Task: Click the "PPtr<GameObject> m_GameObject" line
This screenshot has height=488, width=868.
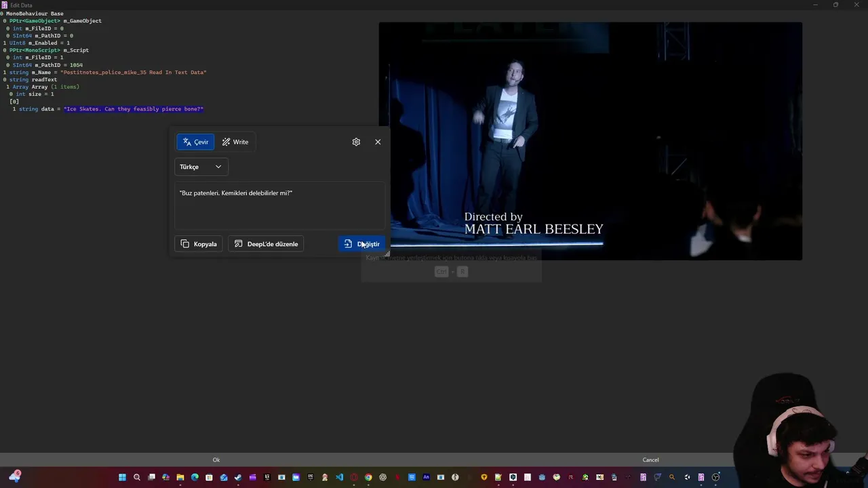Action: [52, 21]
